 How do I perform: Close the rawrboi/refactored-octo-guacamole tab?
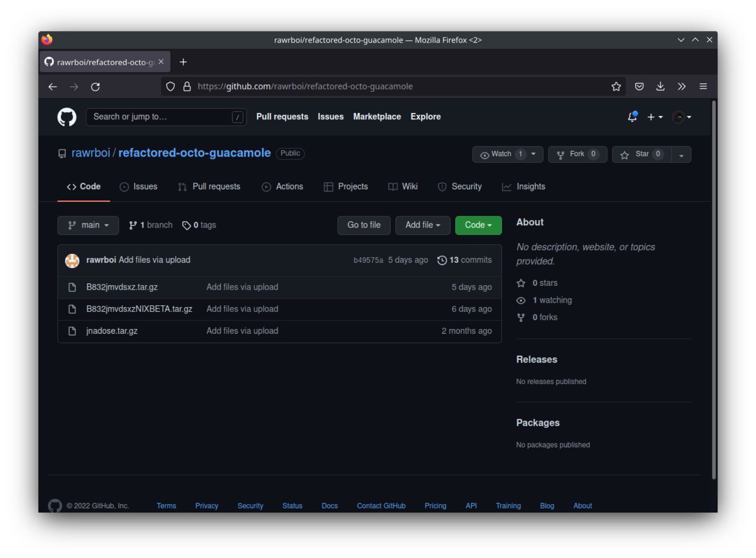pos(161,62)
